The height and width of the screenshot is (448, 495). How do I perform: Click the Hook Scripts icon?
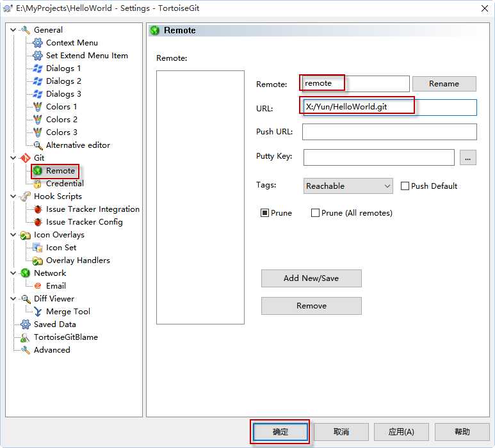[25, 196]
